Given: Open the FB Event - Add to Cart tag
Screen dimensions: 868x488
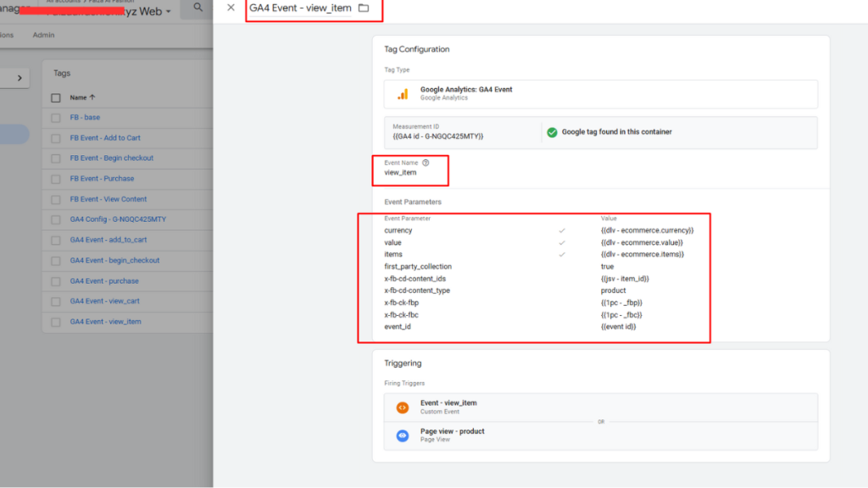Looking at the screenshot, I should pyautogui.click(x=105, y=138).
